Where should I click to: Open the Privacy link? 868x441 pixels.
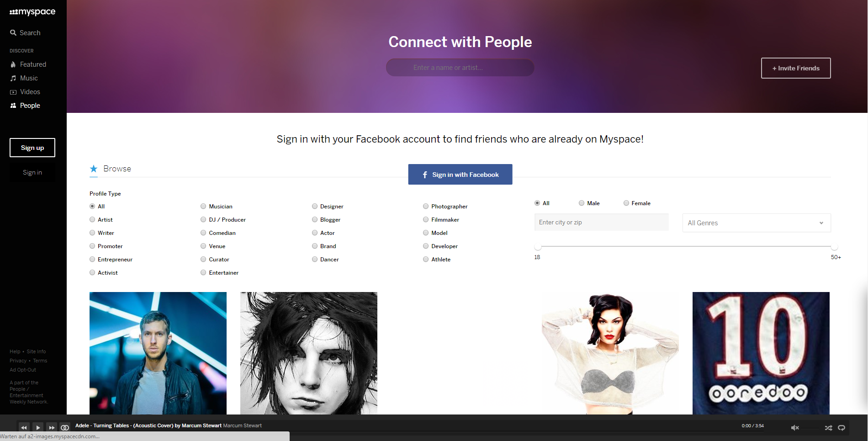point(18,361)
